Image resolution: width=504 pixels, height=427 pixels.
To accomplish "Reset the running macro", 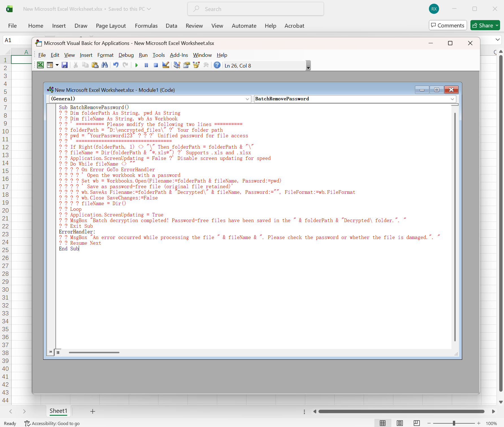I will (156, 65).
